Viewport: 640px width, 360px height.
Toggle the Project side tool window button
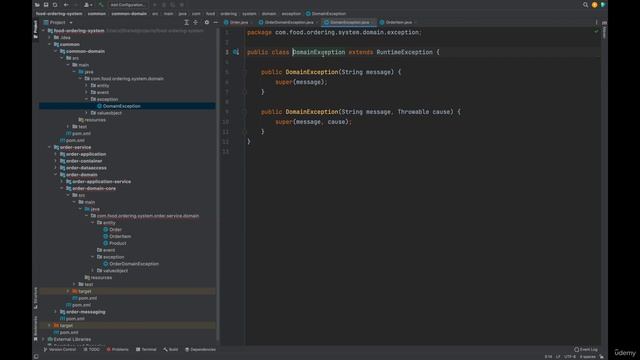point(36,29)
